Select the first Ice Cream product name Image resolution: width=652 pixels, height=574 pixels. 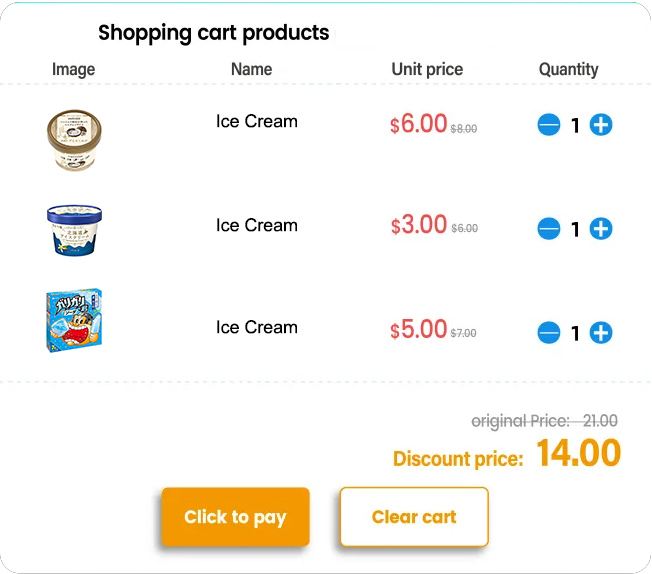pyautogui.click(x=257, y=121)
